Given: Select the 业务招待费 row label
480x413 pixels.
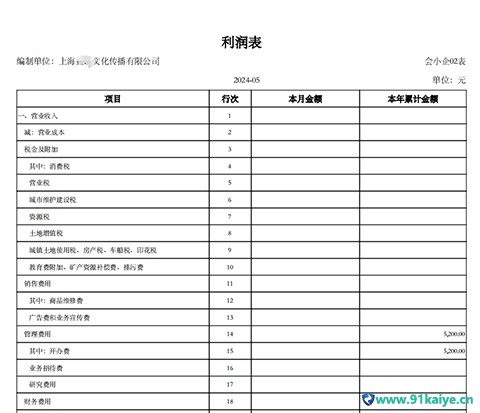Looking at the screenshot, I should click(46, 368).
